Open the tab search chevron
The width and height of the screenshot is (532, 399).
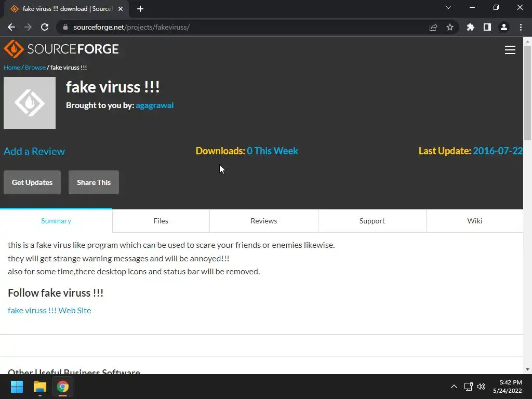[x=448, y=7]
